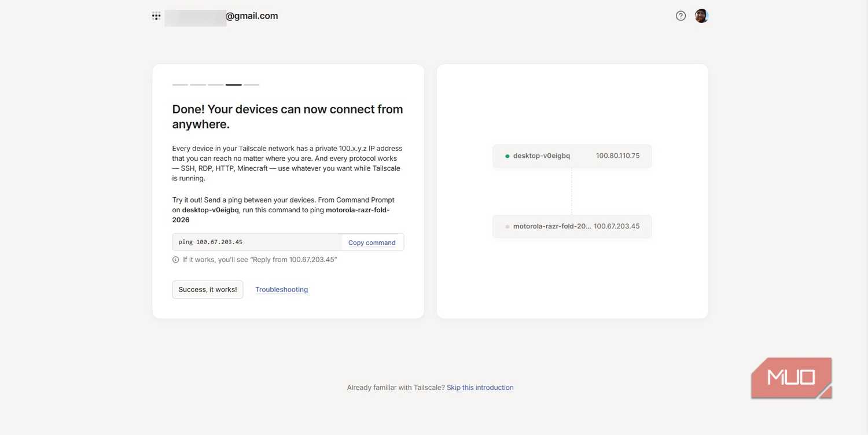
Task: Click the green status dot for desktop-v0eigbq
Action: (x=507, y=156)
